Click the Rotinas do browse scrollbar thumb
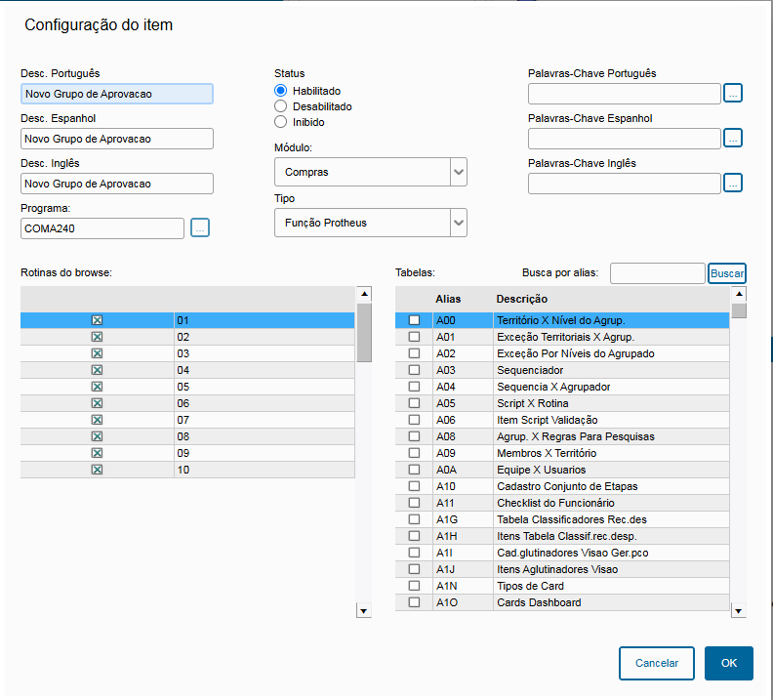This screenshot has height=700, width=773. click(x=364, y=332)
